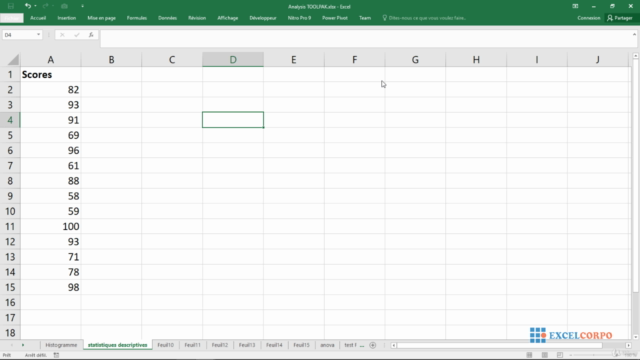640x360 pixels.
Task: Switch to Page Break Preview icon
Action: pos(560,355)
